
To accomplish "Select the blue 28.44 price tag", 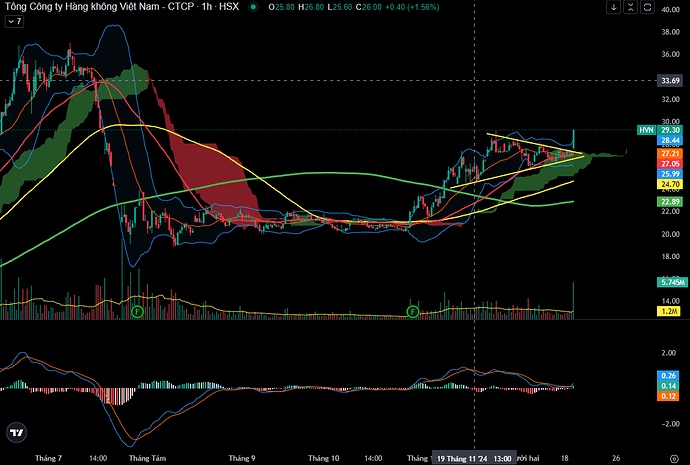I will click(670, 140).
